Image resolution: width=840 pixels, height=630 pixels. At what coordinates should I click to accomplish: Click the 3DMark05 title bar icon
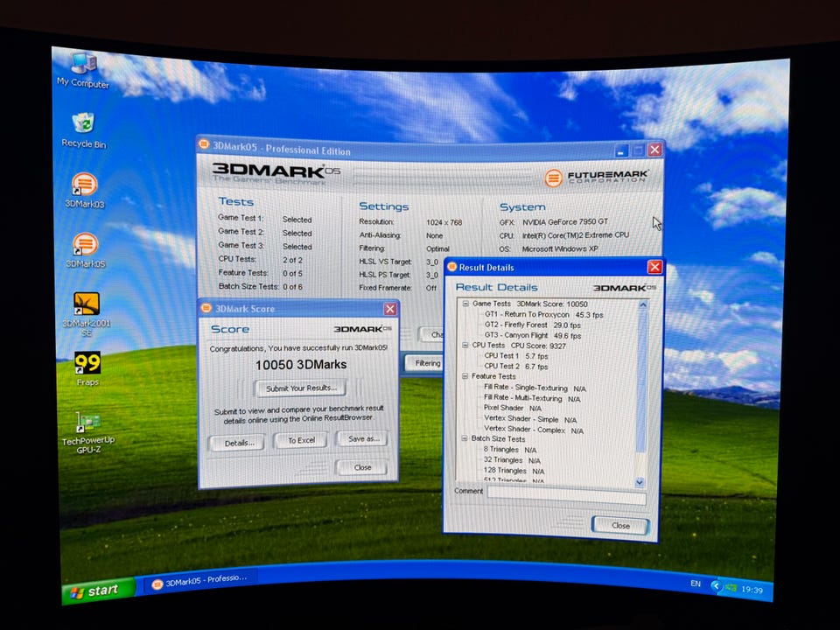pos(204,144)
